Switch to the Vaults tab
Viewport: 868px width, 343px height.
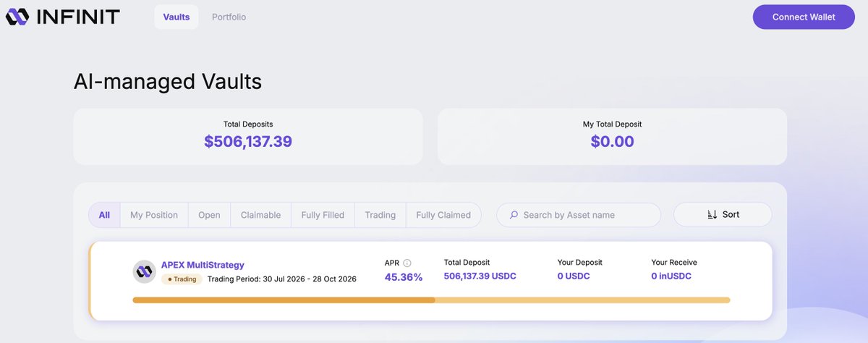pos(176,17)
